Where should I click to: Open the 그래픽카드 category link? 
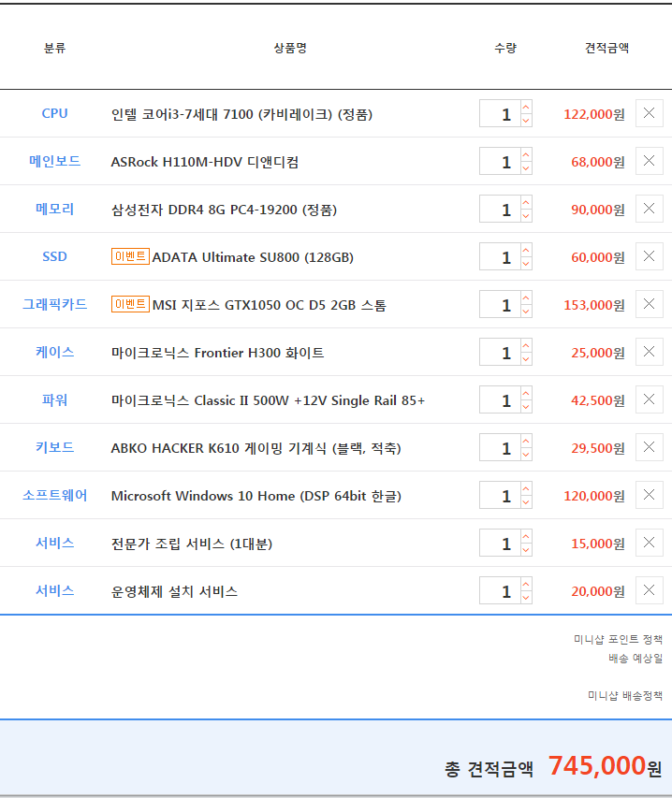click(x=54, y=304)
